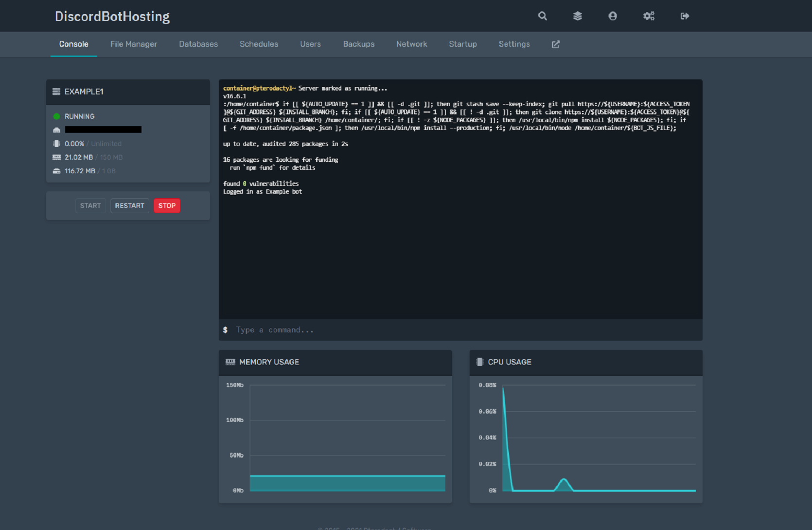The height and width of the screenshot is (530, 812).
Task: Click the DiscordBotHosting title link
Action: point(112,17)
